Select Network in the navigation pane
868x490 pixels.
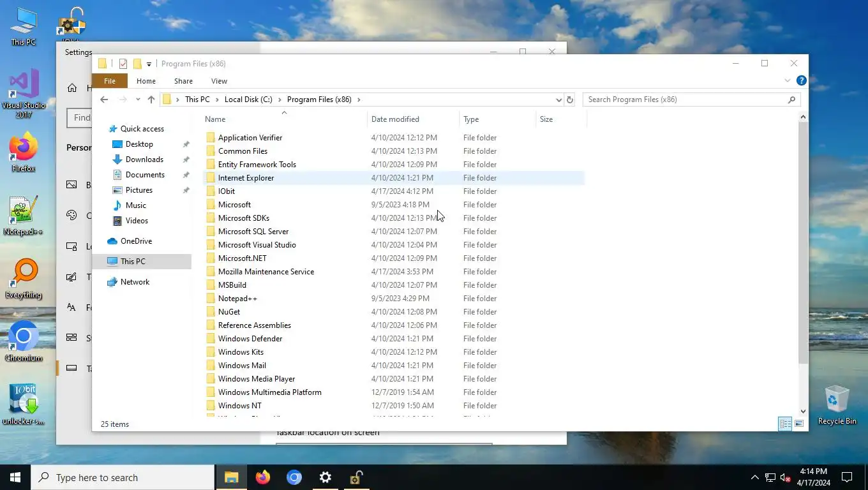[x=135, y=282]
